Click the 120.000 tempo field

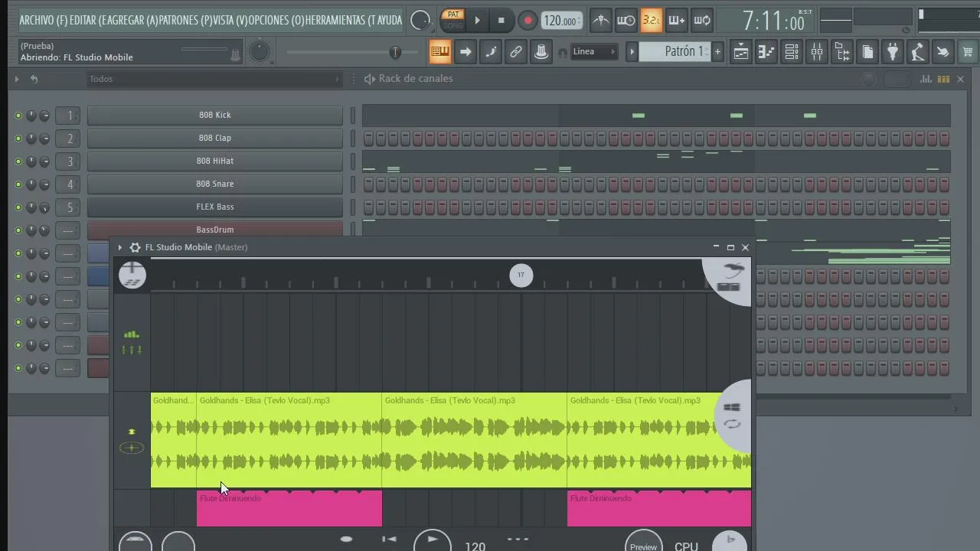tap(561, 21)
